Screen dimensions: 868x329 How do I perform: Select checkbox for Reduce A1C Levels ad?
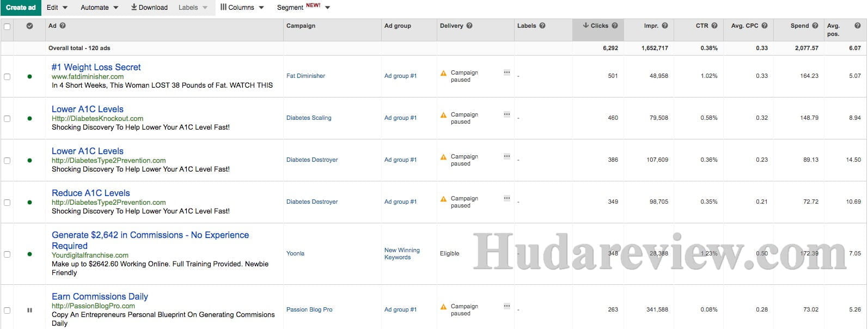coord(7,203)
